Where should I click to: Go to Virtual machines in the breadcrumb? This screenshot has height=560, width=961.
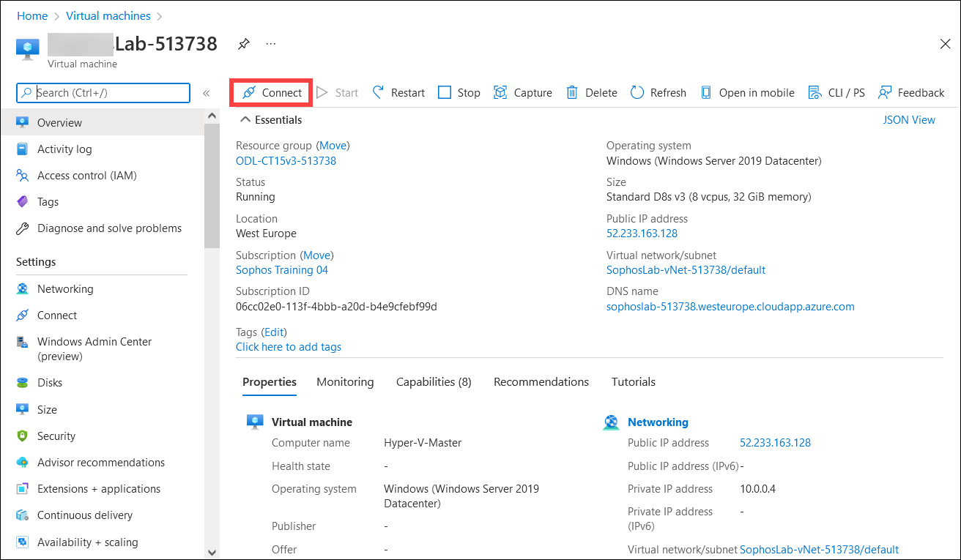[108, 16]
